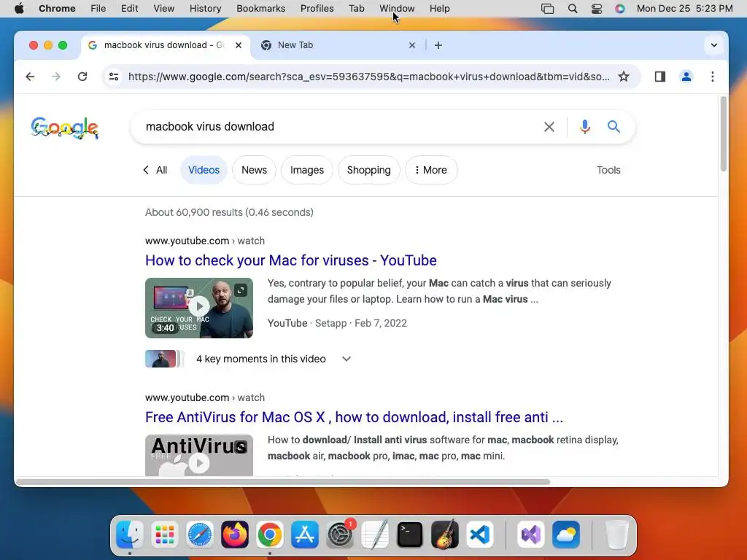Go back to previous page
The width and height of the screenshot is (747, 560).
30,77
